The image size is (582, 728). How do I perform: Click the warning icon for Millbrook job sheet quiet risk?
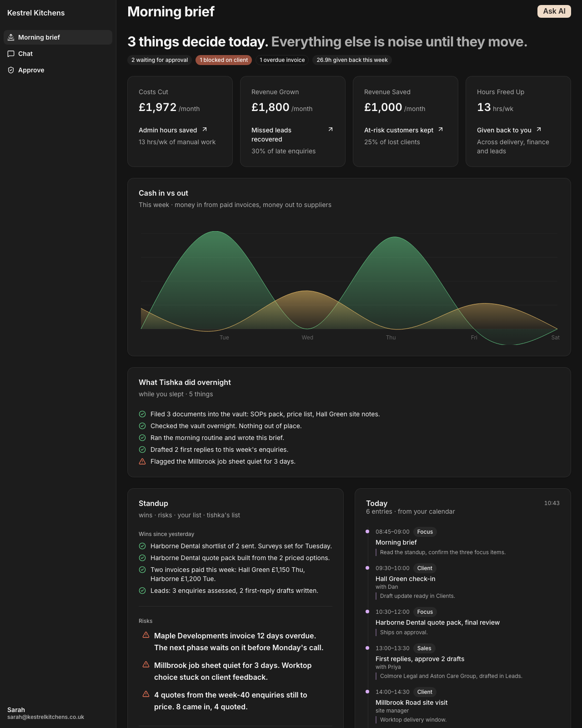(x=146, y=665)
